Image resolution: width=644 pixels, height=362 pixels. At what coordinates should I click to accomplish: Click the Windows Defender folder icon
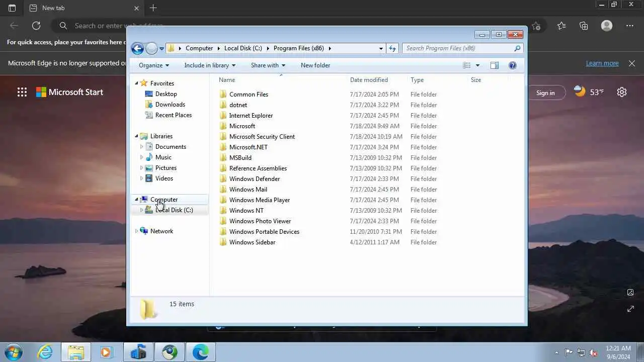coord(223,179)
